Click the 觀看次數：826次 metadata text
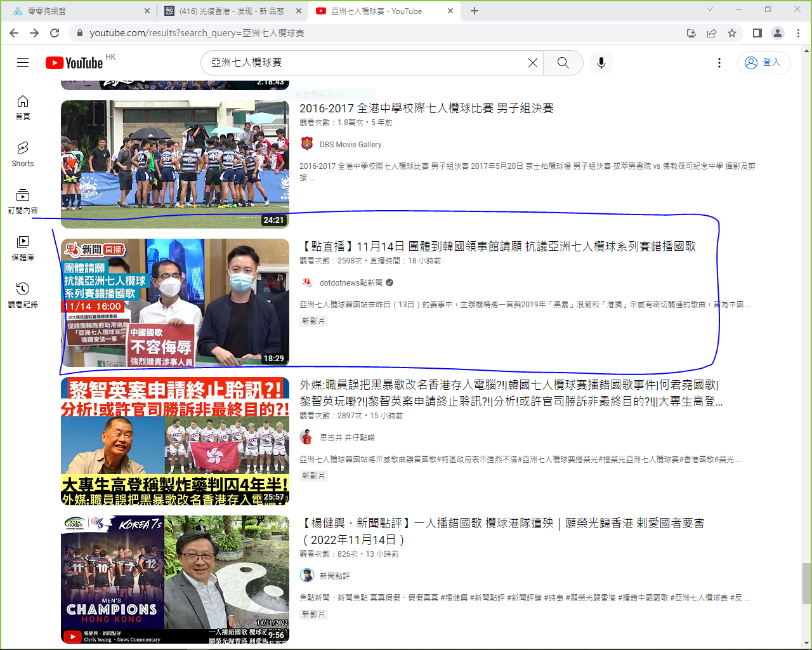 point(329,554)
